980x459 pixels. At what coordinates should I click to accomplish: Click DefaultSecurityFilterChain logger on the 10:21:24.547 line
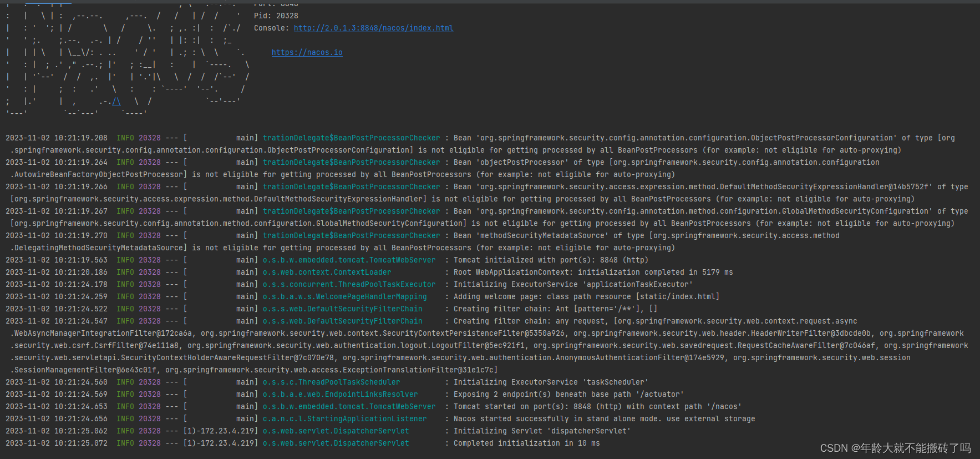coord(342,321)
